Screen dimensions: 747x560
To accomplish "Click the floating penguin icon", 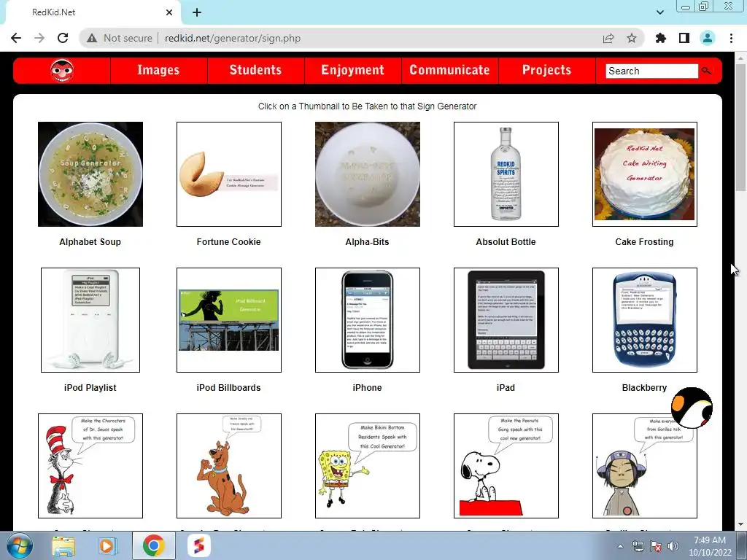I will pyautogui.click(x=692, y=408).
